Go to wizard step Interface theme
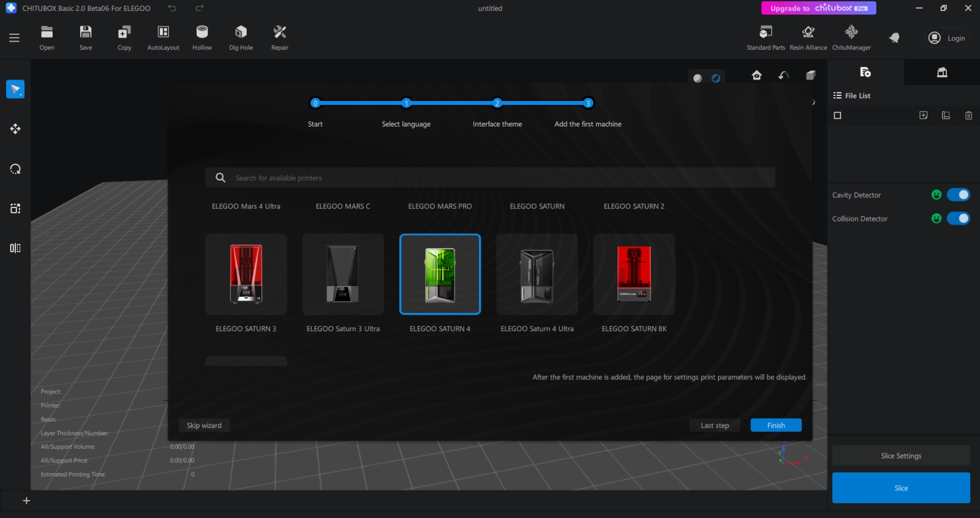Viewport: 980px width, 518px height. (497, 103)
